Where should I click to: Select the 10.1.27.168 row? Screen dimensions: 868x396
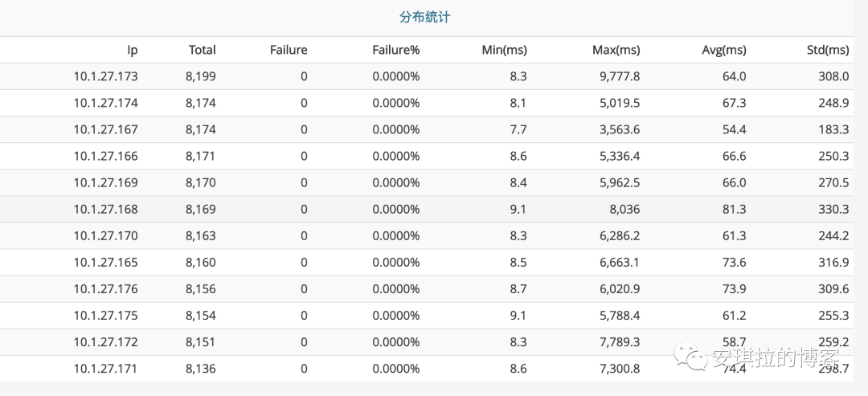coord(105,209)
